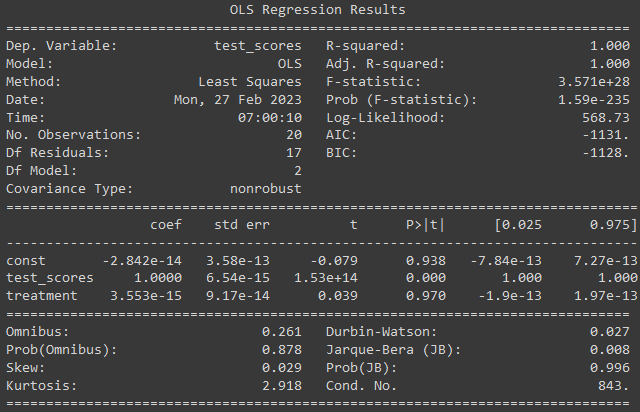Select the nonrobust covariance type text
Viewport: 640px width, 412px height.
[x=258, y=188]
